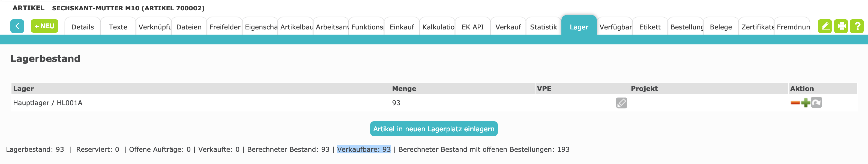Click the green printer icon
The height and width of the screenshot is (164, 868).
(x=841, y=26)
